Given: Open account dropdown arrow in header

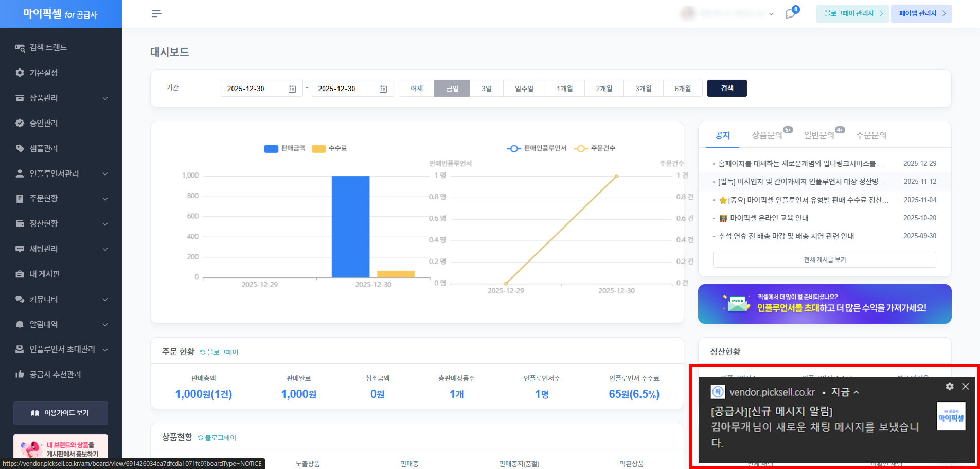Looking at the screenshot, I should 771,14.
